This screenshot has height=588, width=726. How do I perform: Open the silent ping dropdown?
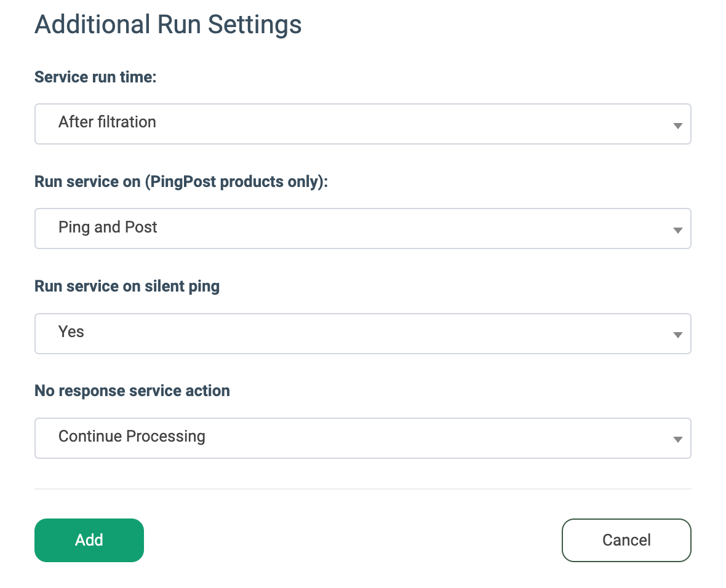coord(362,333)
